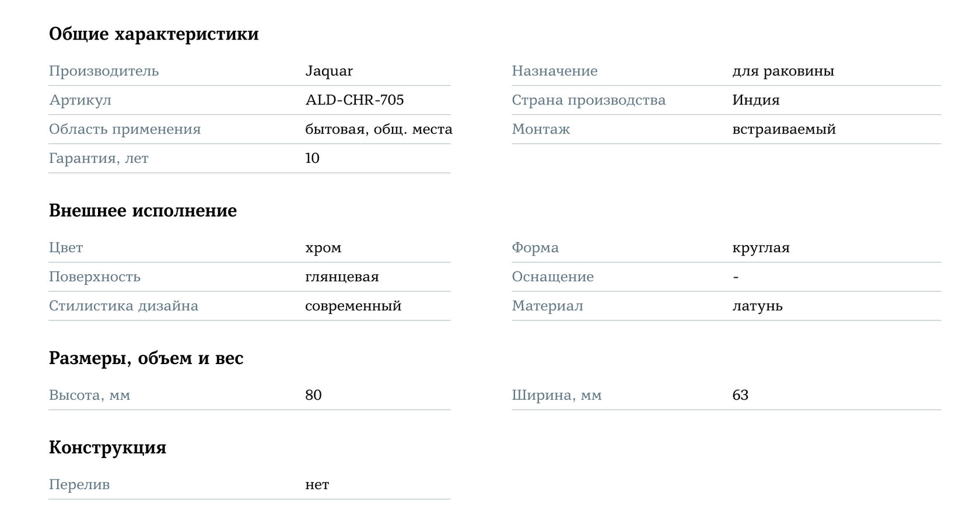The image size is (980, 531).
Task: Click the material value "латунь"
Action: [x=757, y=306]
